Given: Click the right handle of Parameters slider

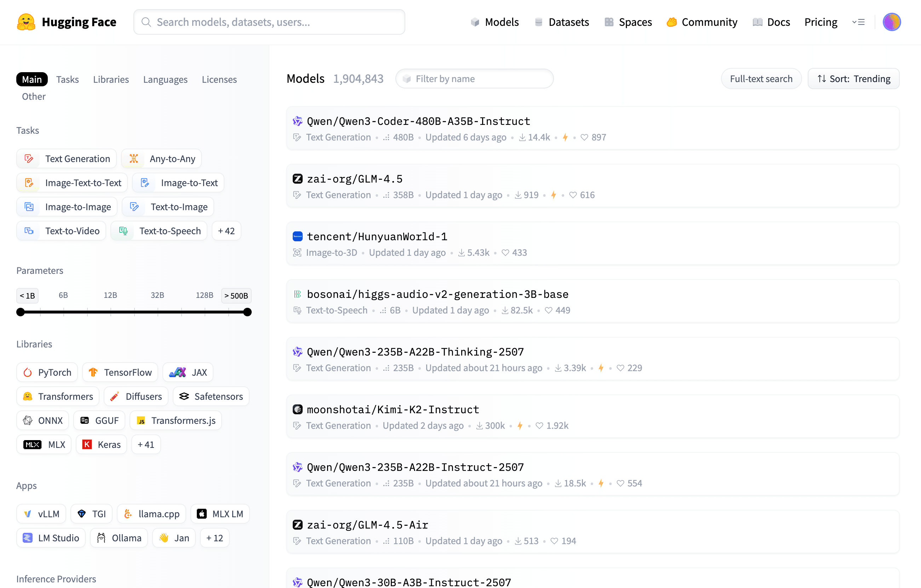Looking at the screenshot, I should click(x=247, y=312).
